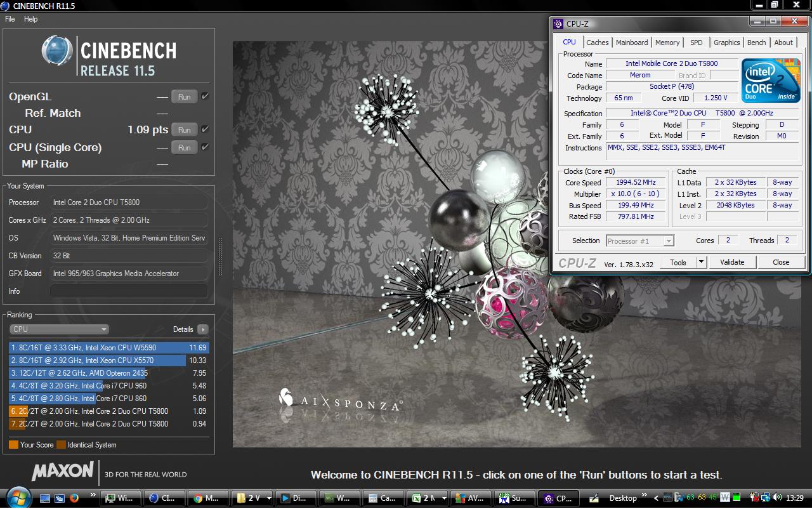Click the power plug tray icon

[754, 498]
